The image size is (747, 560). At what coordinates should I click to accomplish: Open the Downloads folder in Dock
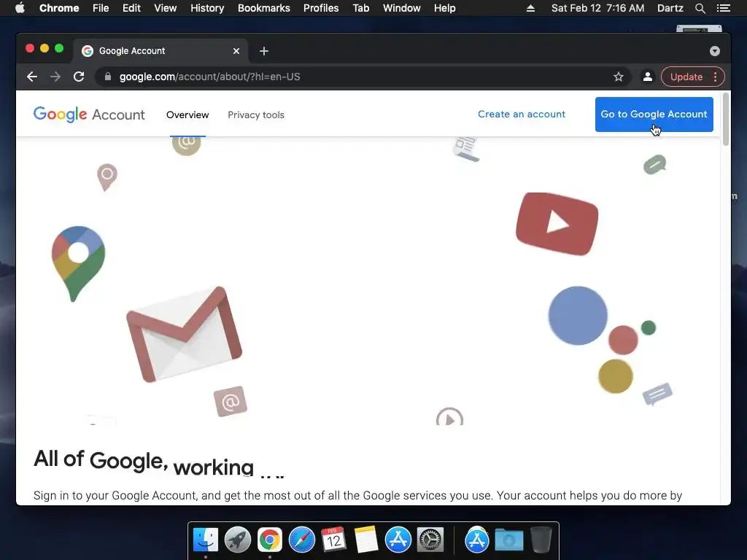pos(508,540)
